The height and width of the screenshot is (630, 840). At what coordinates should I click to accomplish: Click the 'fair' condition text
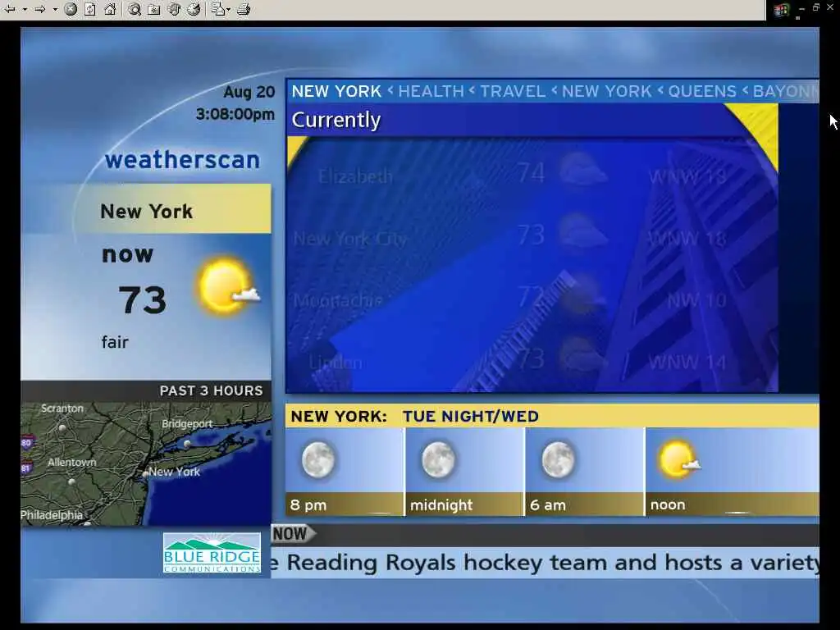[115, 342]
